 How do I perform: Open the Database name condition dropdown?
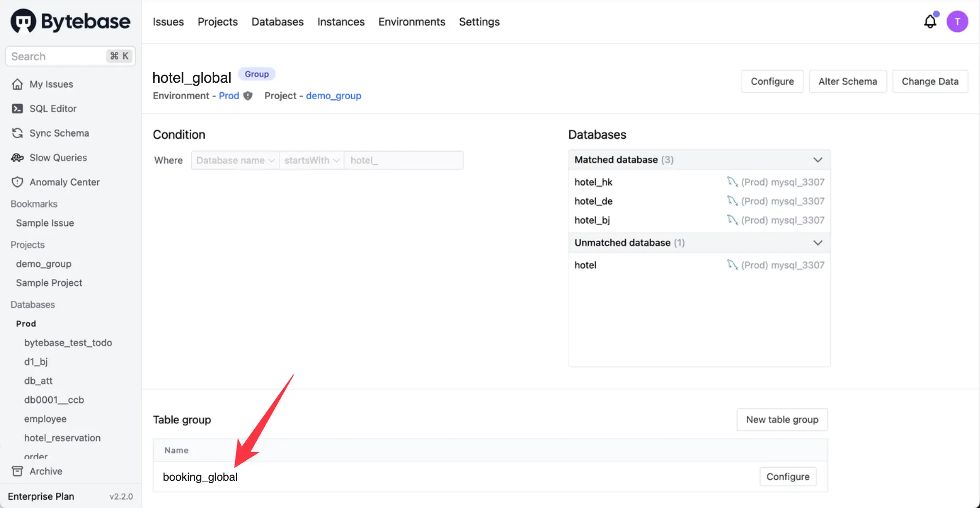click(x=235, y=160)
